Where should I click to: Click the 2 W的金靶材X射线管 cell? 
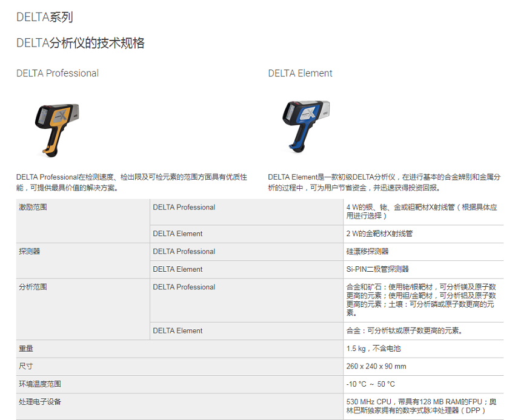click(x=379, y=234)
